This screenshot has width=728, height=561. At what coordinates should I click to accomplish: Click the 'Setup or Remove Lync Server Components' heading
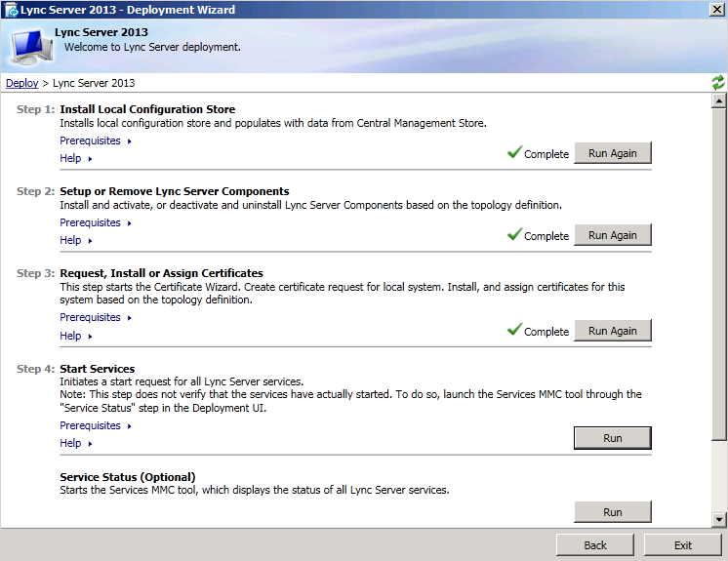tap(175, 191)
